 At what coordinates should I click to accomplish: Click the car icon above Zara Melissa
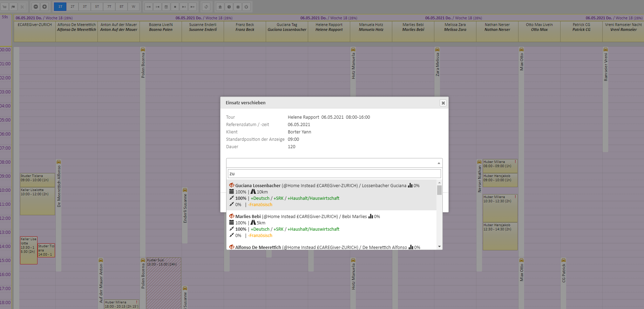point(437,50)
